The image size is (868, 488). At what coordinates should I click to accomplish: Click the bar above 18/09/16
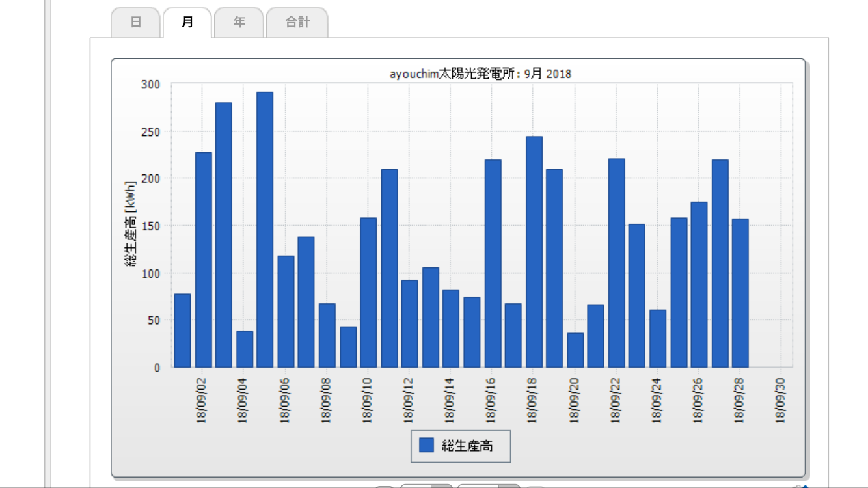[x=493, y=264]
